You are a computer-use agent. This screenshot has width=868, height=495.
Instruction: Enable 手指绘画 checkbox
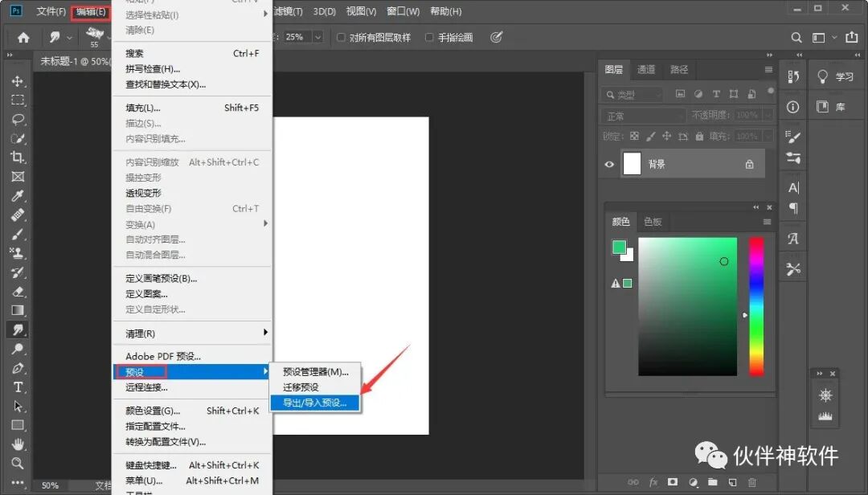(x=429, y=37)
